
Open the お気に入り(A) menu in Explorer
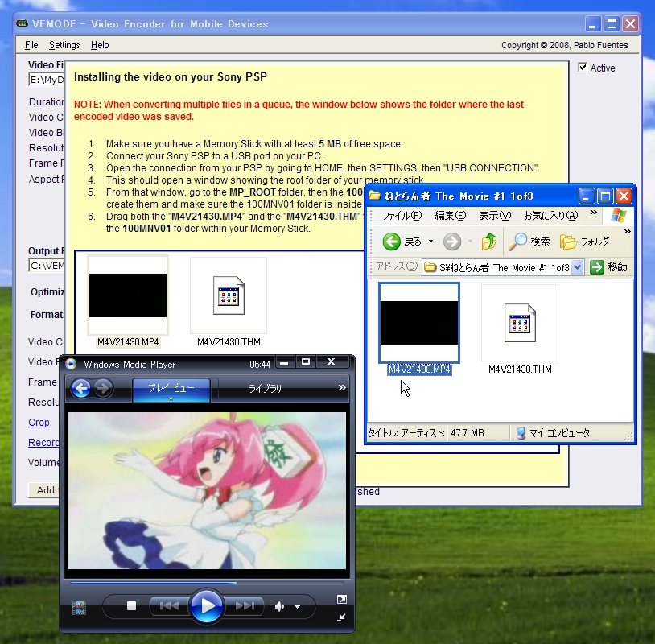coord(551,216)
